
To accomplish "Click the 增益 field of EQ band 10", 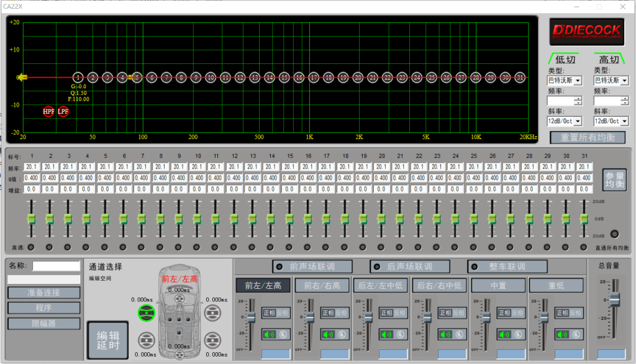I will pos(197,189).
